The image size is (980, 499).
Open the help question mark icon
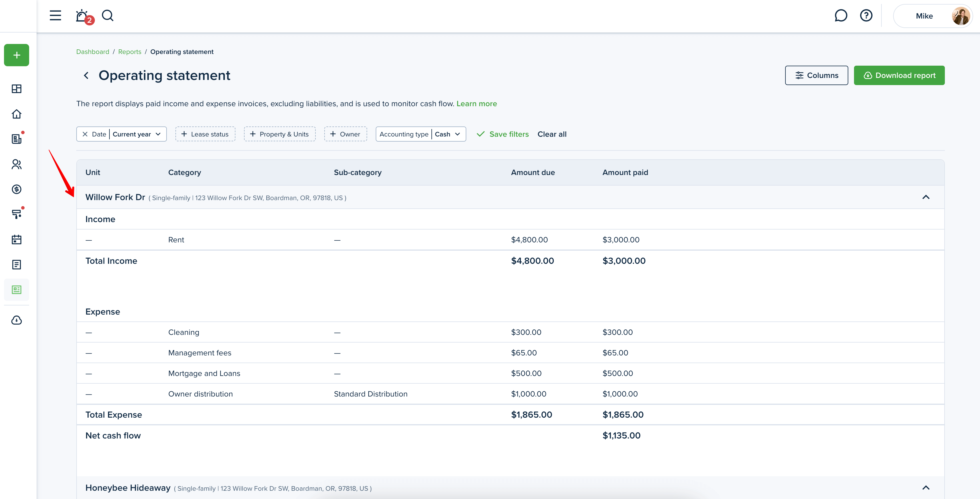(x=866, y=16)
